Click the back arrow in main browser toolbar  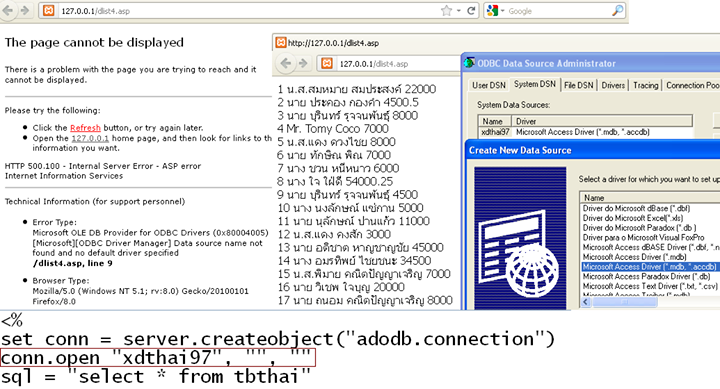pyautogui.click(x=7, y=10)
